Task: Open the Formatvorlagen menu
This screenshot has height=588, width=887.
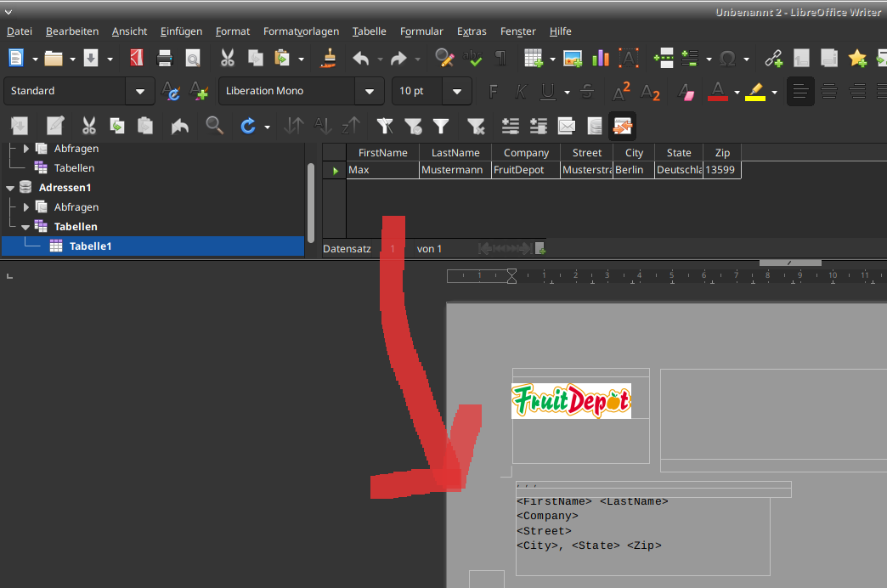Action: [301, 31]
